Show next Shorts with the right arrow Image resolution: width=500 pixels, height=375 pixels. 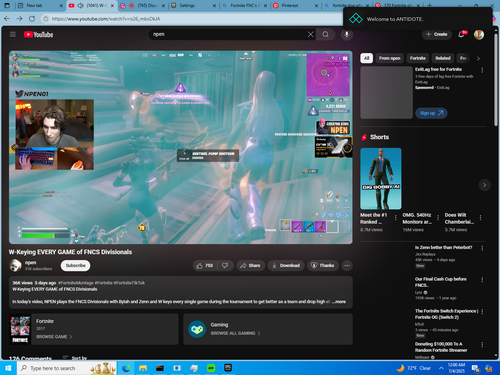click(x=484, y=185)
